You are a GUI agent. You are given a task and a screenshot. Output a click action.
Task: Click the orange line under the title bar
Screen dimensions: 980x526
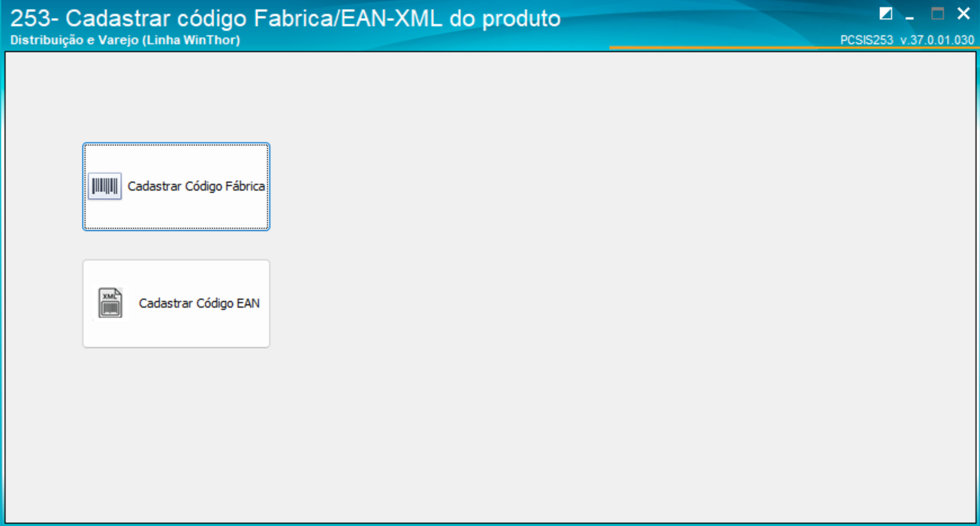point(792,48)
